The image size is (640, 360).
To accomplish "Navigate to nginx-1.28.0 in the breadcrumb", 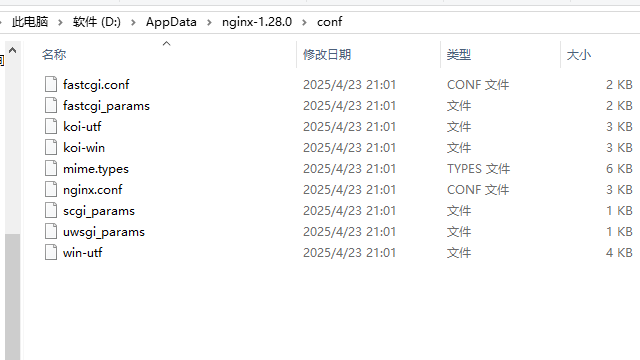I will pyautogui.click(x=257, y=22).
